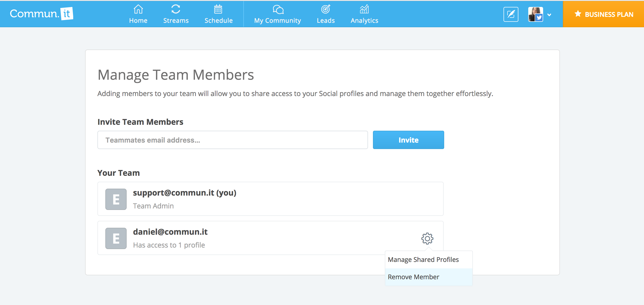The image size is (644, 305).
Task: View the Analytics tab label
Action: [364, 21]
